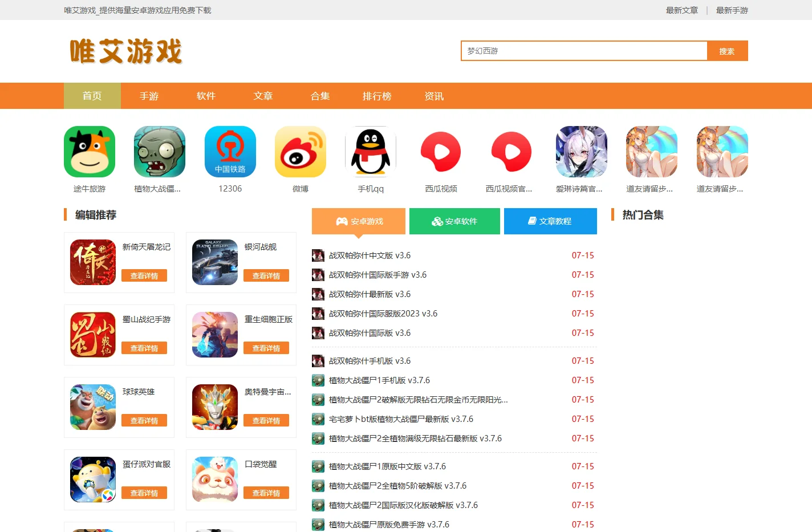The width and height of the screenshot is (812, 532).
Task: Click the 球球英雄 bear game icon
Action: click(93, 407)
